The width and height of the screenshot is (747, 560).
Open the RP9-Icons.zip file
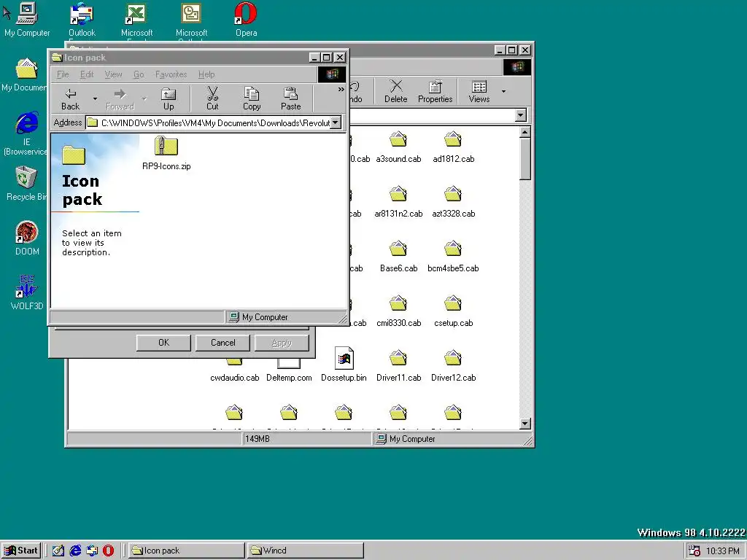[x=166, y=153]
